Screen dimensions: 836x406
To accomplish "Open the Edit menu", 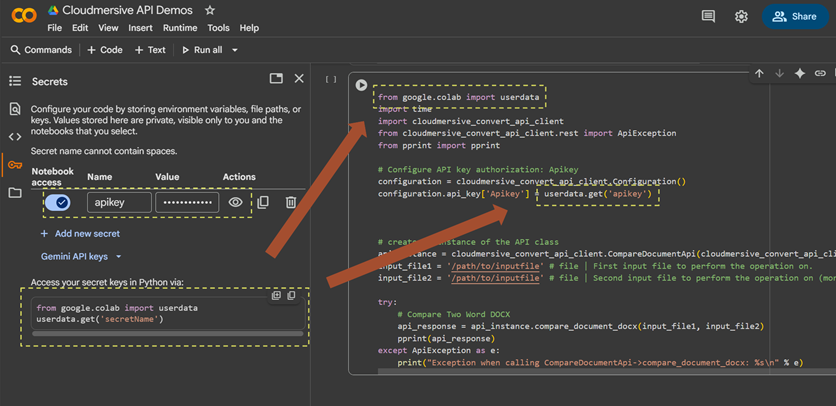I will 80,28.
